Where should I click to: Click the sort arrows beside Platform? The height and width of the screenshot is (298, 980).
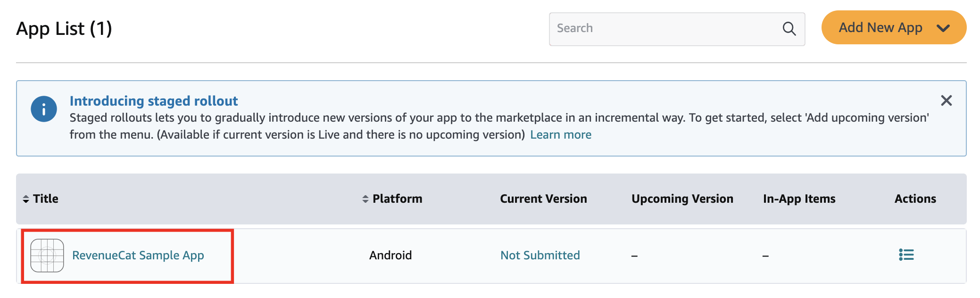[x=365, y=199]
